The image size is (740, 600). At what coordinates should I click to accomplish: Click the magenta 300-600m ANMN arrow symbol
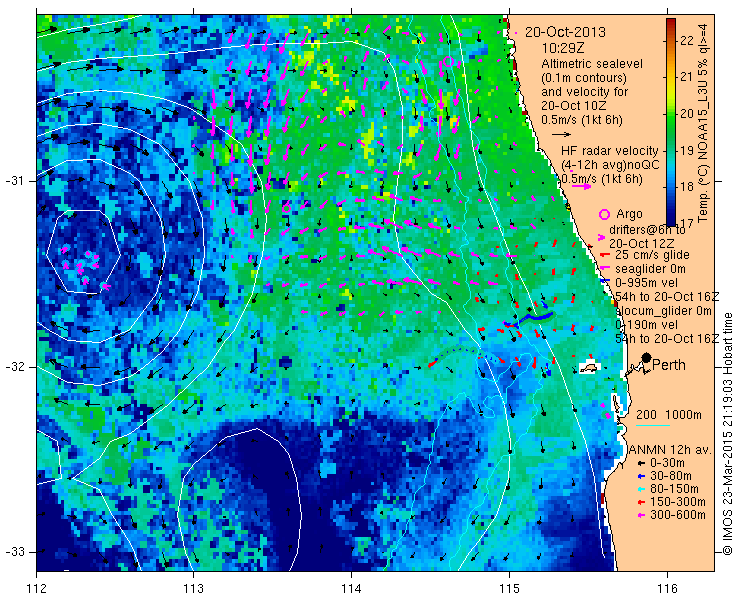pos(640,515)
